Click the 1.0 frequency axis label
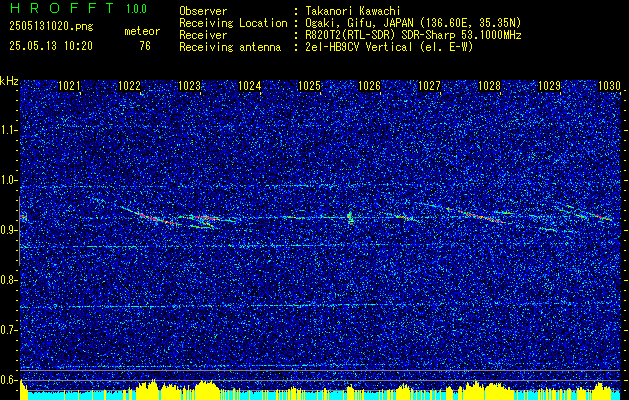This screenshot has width=629, height=400. [x=9, y=180]
